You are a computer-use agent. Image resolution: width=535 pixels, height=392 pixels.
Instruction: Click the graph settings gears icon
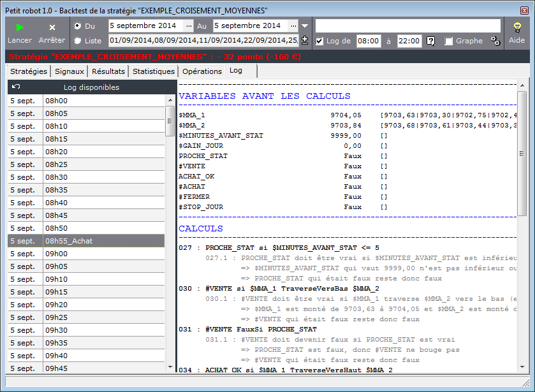click(x=495, y=41)
